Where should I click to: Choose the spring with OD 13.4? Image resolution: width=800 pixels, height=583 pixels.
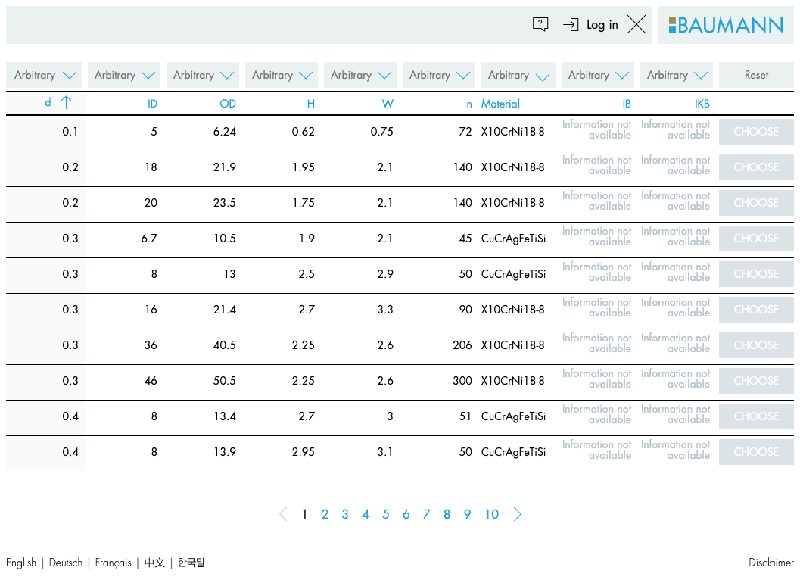point(756,416)
